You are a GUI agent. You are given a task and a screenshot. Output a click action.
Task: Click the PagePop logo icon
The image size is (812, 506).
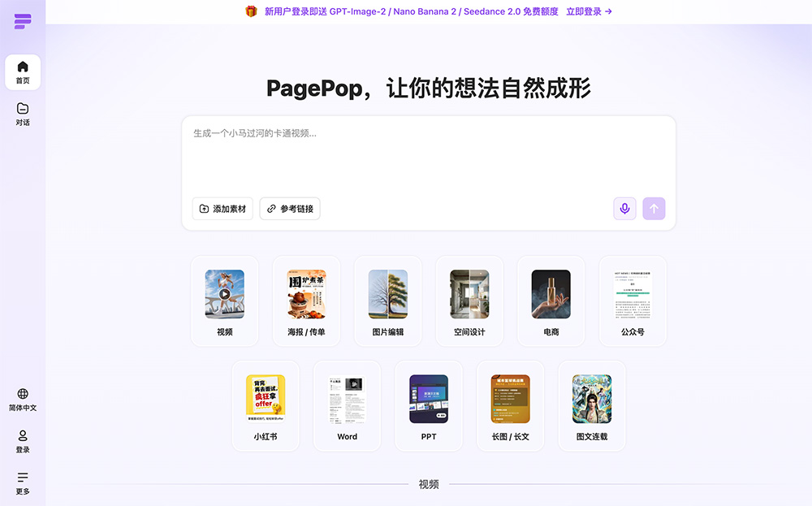[23, 21]
